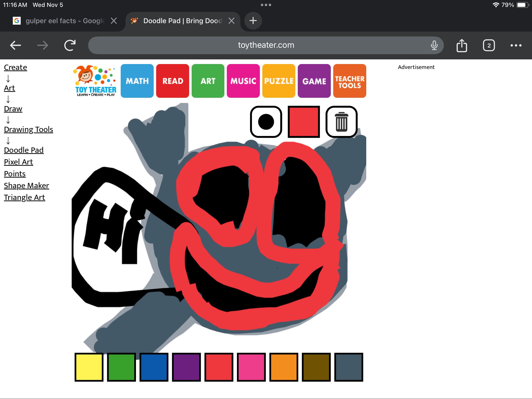Choose the pink color swatch

tap(251, 367)
